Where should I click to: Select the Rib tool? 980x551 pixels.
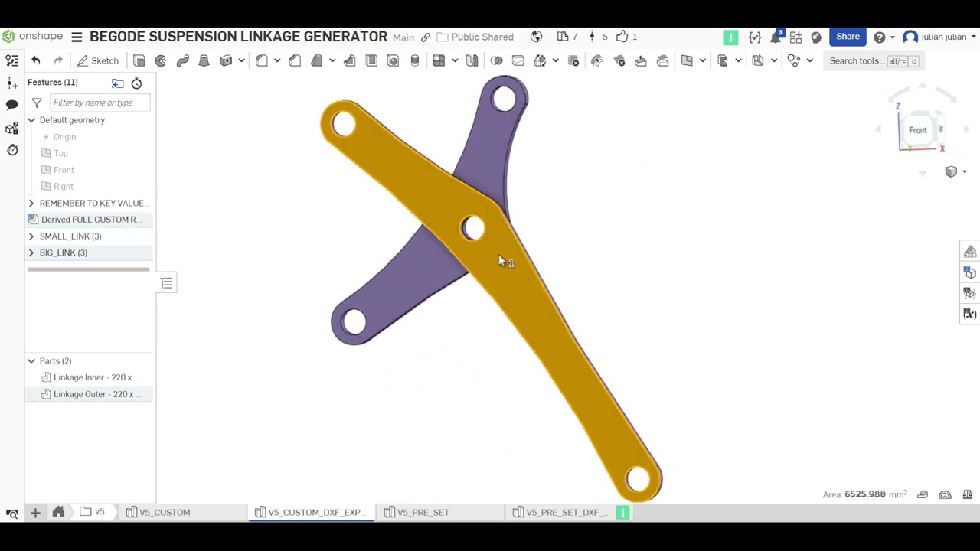coord(350,60)
